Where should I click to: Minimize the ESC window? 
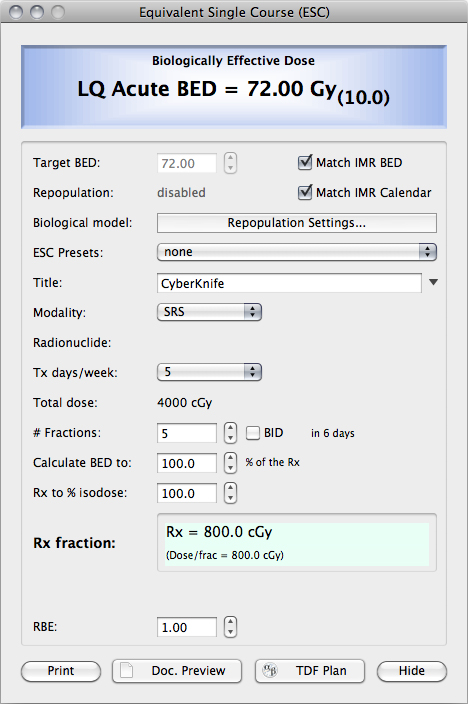tap(37, 12)
